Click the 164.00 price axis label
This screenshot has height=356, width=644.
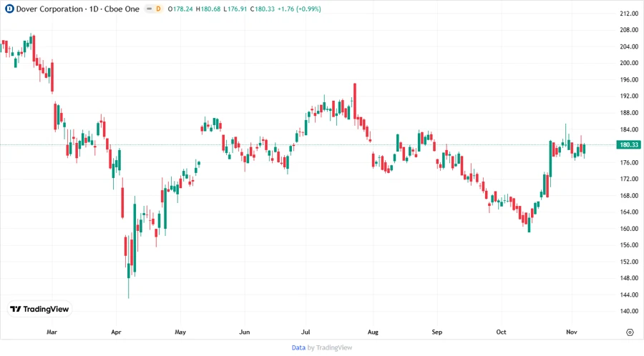(x=629, y=212)
